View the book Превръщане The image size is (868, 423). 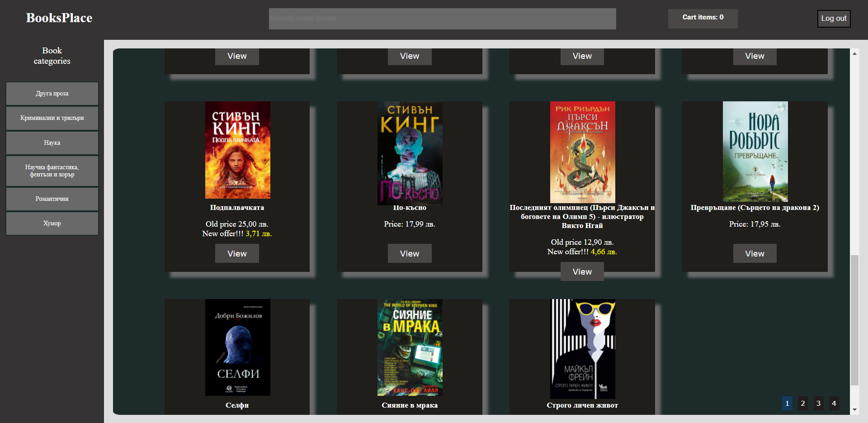(x=755, y=253)
